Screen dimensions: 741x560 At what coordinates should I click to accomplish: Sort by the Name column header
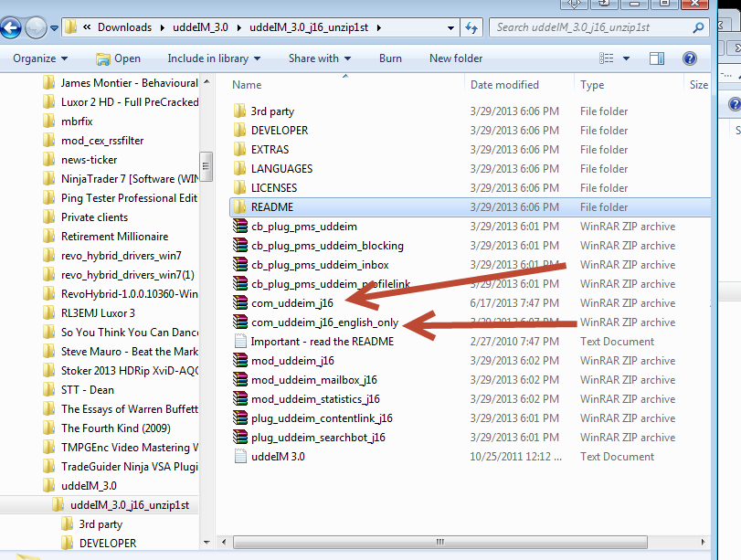247,85
